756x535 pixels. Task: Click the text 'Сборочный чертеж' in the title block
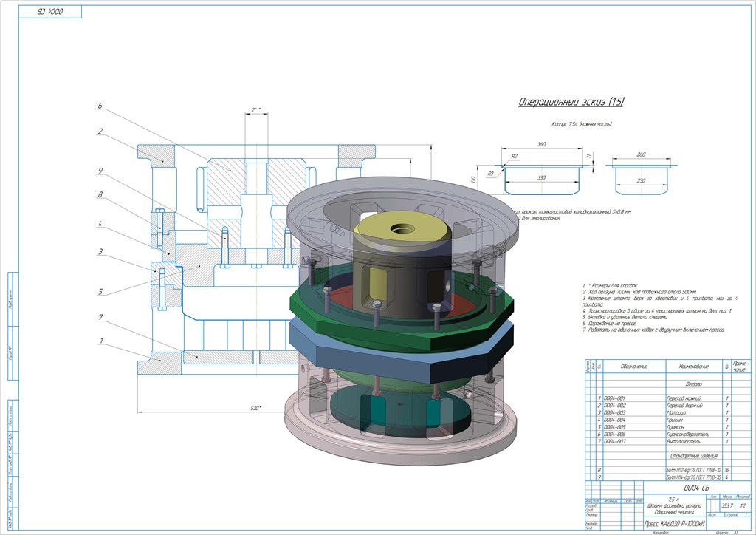coord(674,512)
